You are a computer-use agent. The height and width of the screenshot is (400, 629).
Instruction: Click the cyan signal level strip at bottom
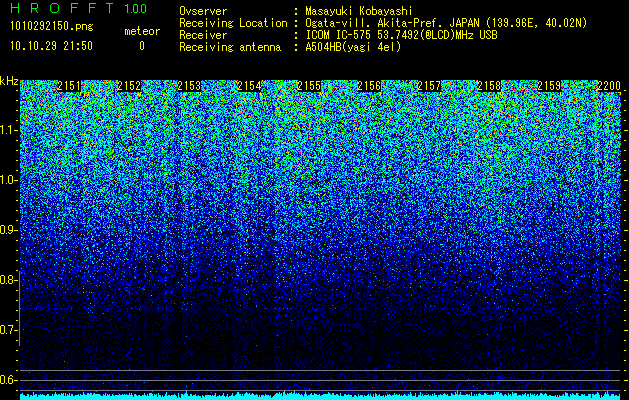tap(321, 396)
